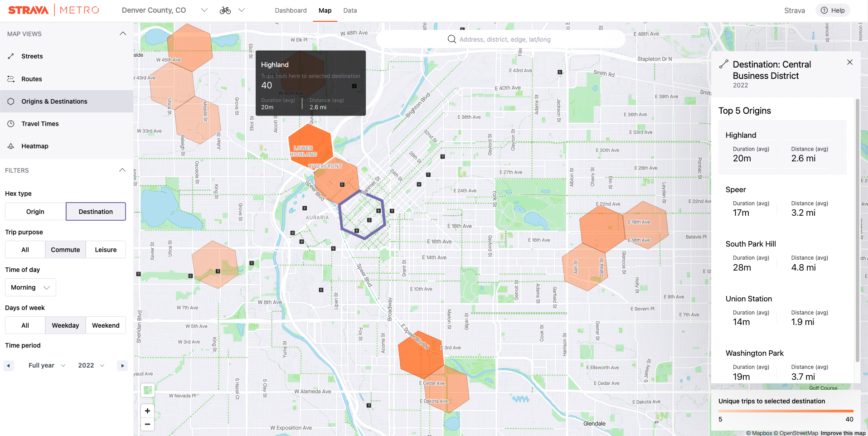Click the search magnifier icon

[452, 39]
